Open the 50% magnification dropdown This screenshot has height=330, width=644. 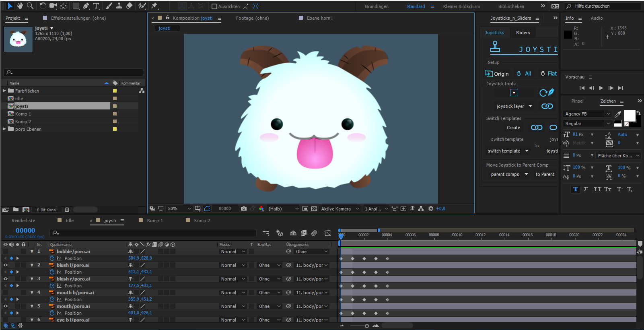pos(179,208)
